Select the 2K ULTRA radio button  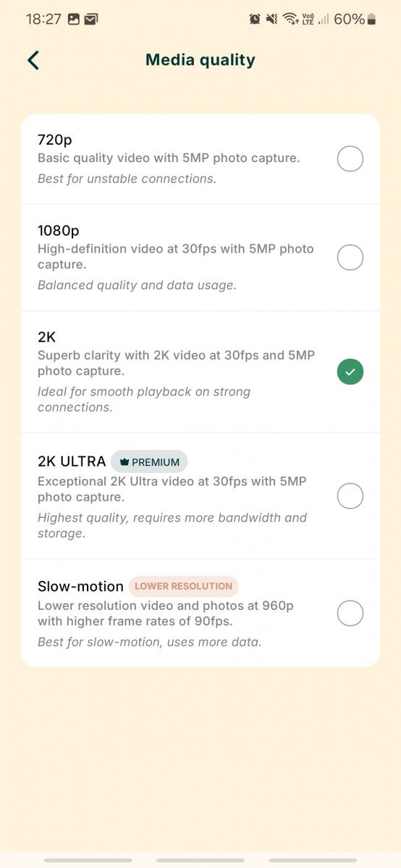pyautogui.click(x=350, y=496)
